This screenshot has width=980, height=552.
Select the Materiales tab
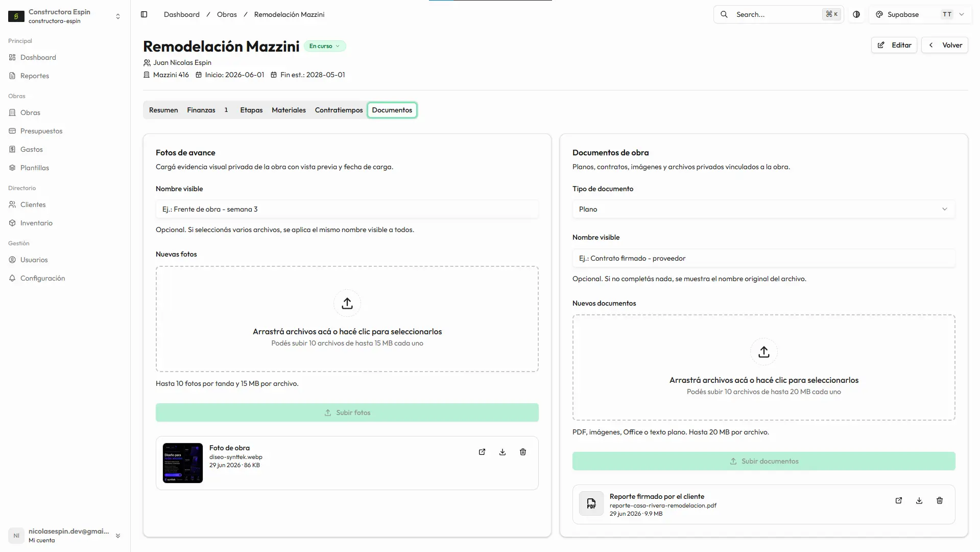click(289, 110)
